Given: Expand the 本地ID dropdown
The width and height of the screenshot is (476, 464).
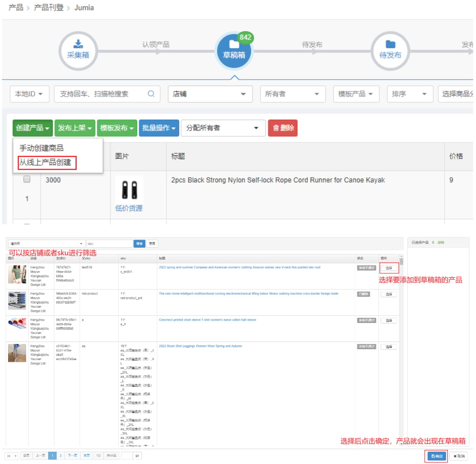Looking at the screenshot, I should pos(29,94).
